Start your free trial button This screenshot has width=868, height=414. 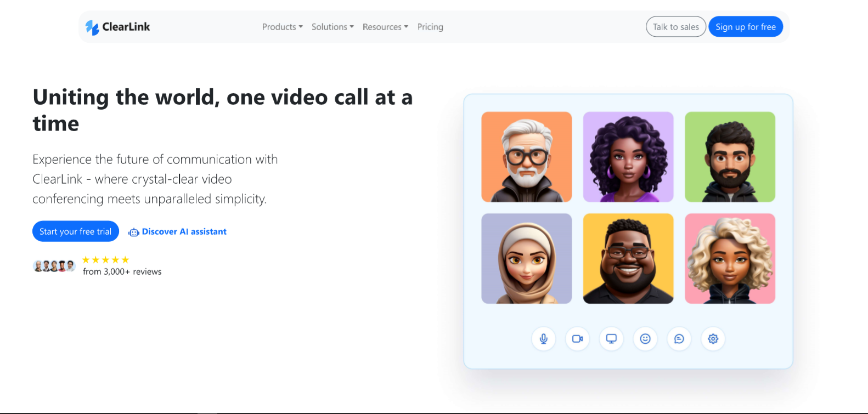76,231
